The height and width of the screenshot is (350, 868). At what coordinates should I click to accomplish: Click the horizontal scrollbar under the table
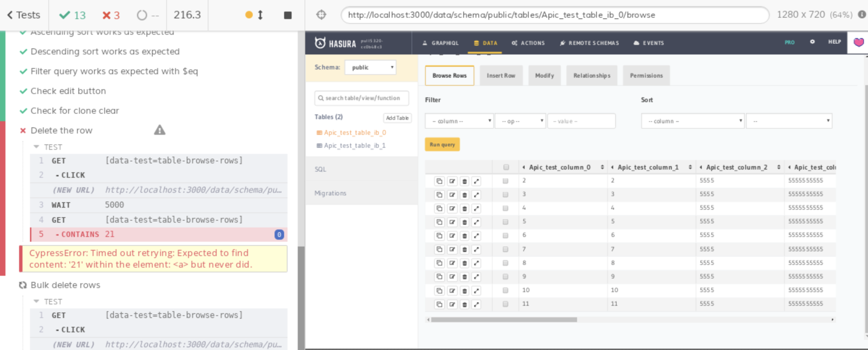[503, 320]
